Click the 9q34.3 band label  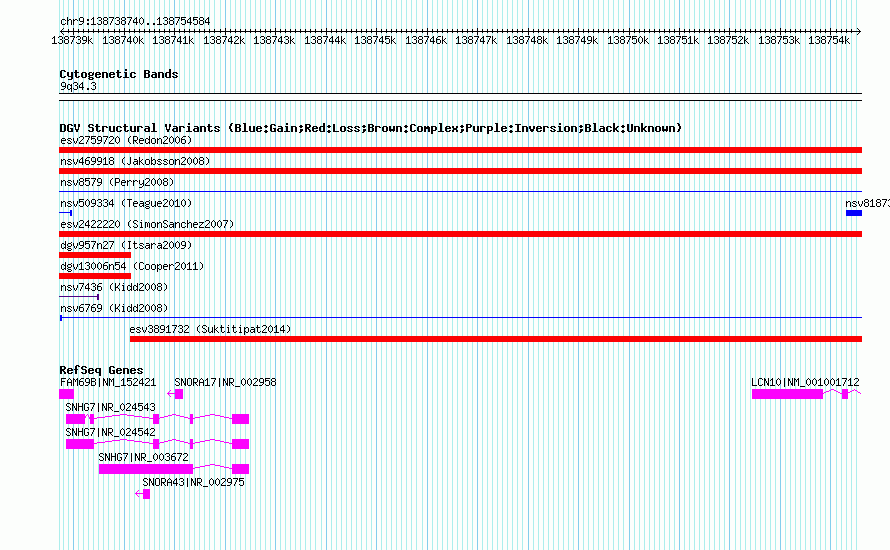coord(78,87)
